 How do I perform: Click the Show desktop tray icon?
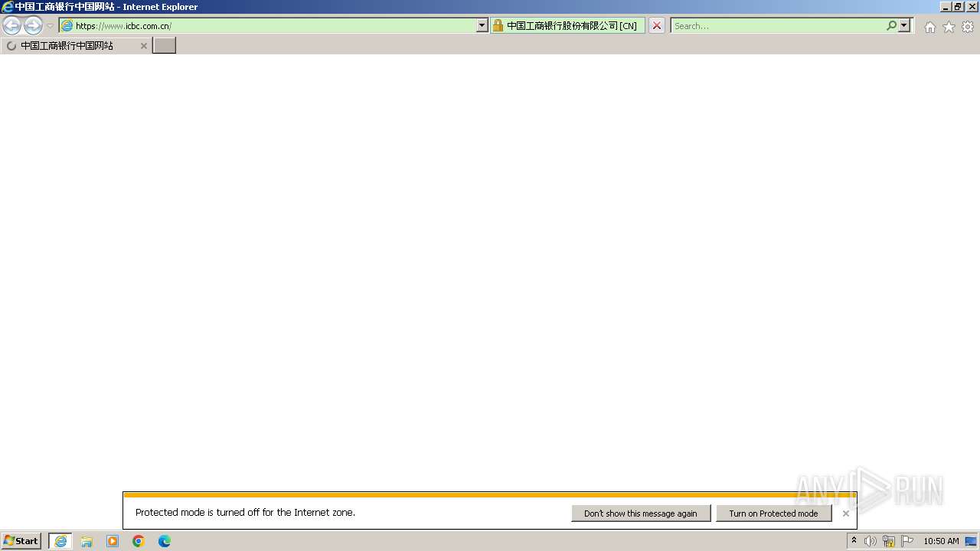point(971,541)
